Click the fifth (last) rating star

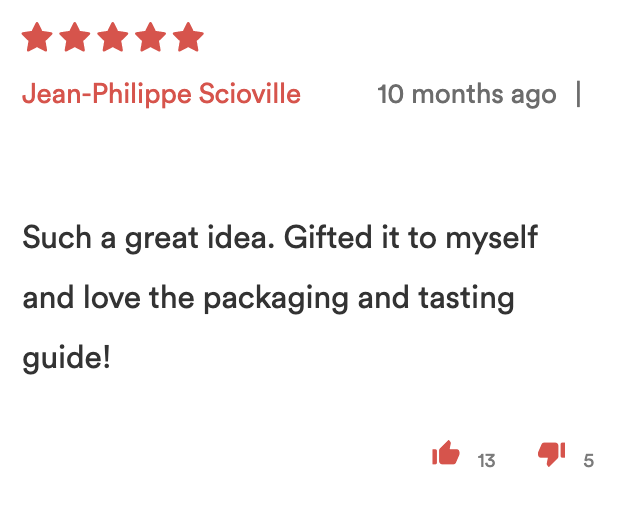(x=187, y=38)
